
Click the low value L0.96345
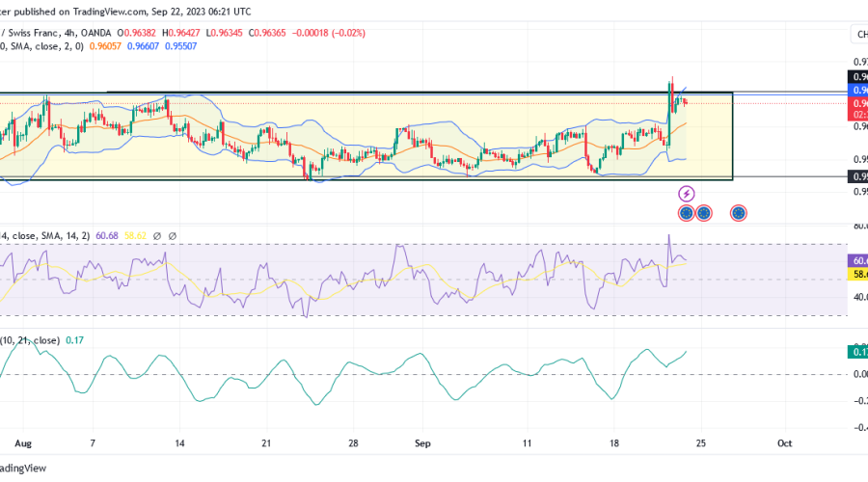(224, 33)
